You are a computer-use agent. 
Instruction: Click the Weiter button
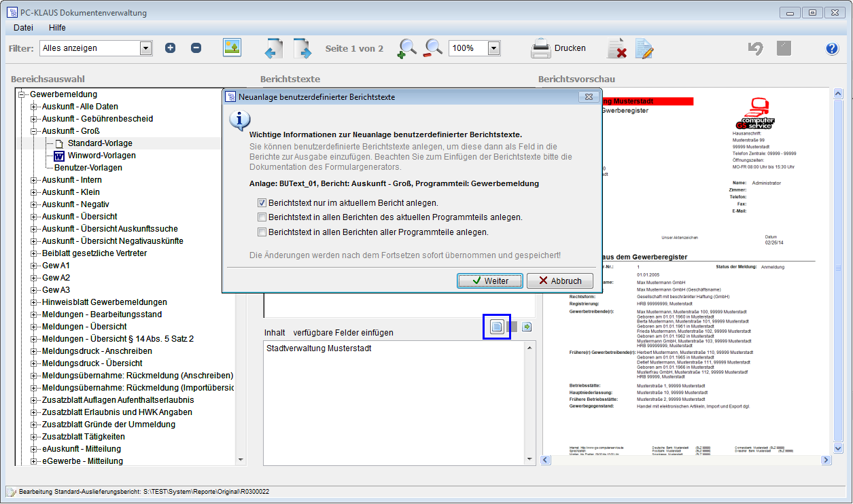click(x=489, y=281)
